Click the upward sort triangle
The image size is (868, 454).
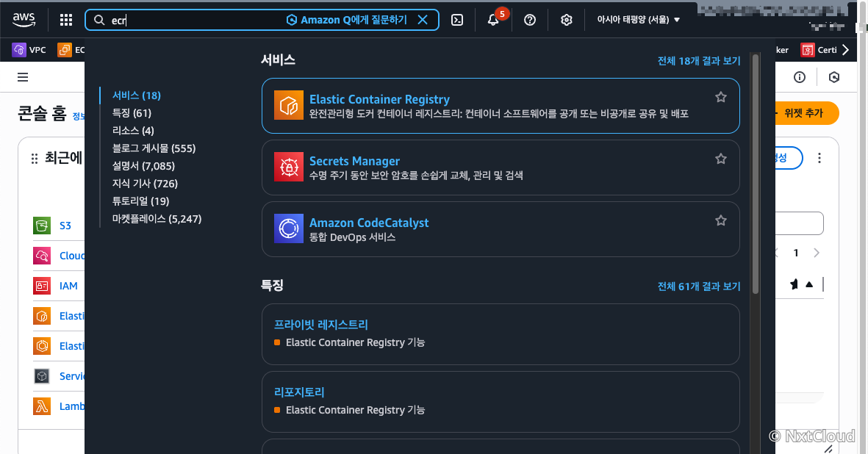pyautogui.click(x=809, y=284)
